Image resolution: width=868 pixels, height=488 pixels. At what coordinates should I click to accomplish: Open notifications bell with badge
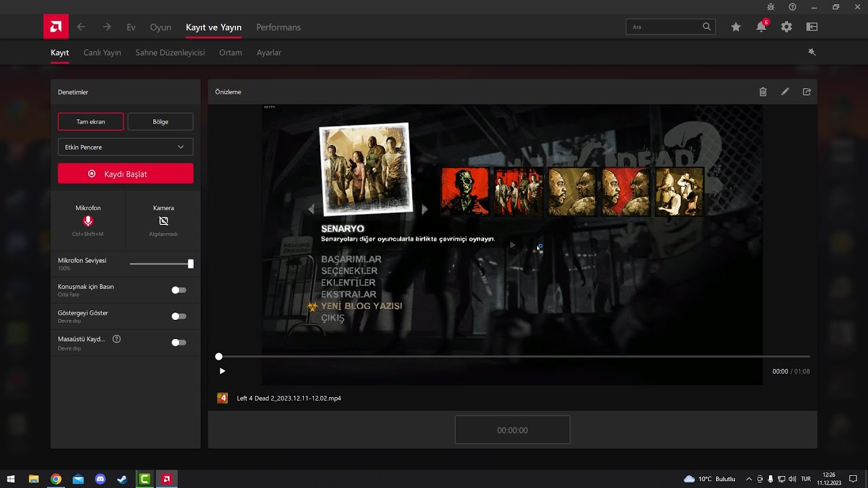pyautogui.click(x=762, y=27)
